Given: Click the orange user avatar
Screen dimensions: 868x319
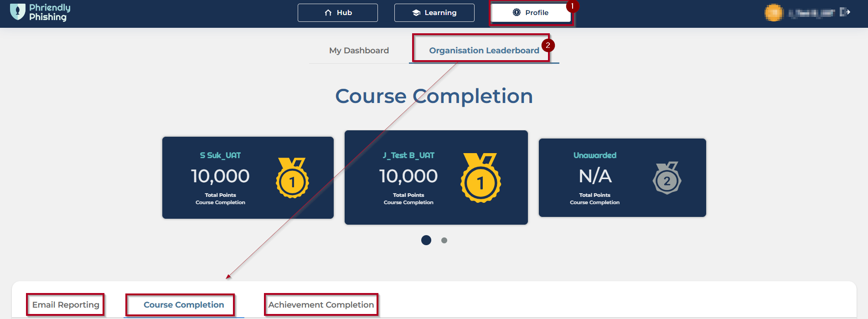Looking at the screenshot, I should [773, 13].
